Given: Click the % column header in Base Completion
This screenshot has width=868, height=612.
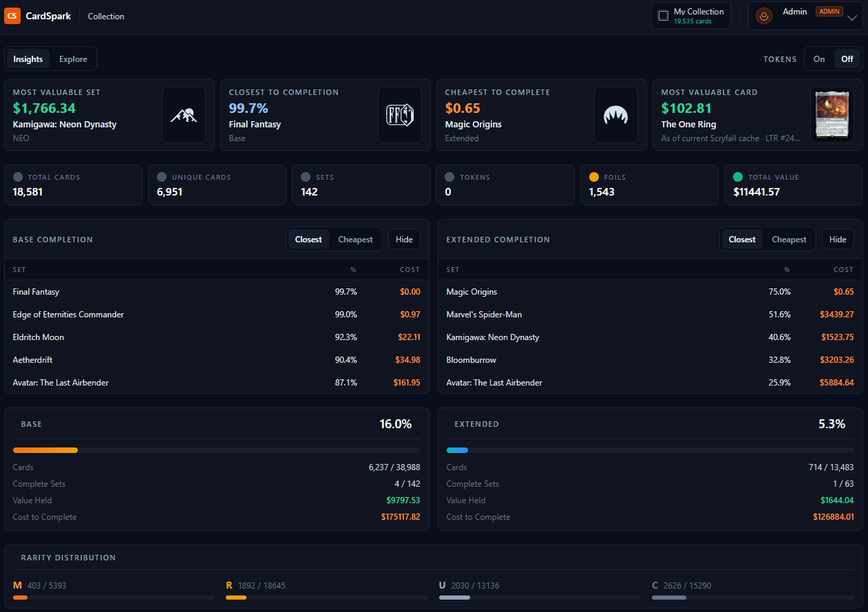Looking at the screenshot, I should 353,270.
